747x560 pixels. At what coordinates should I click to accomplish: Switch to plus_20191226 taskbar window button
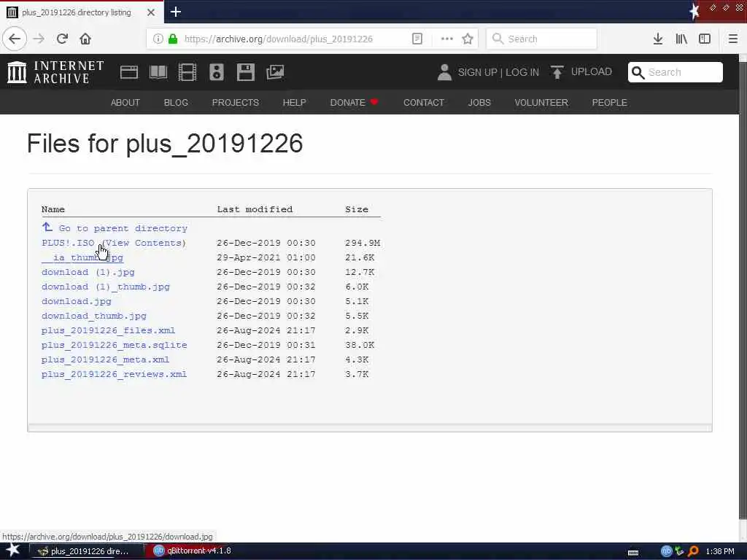[88, 551]
